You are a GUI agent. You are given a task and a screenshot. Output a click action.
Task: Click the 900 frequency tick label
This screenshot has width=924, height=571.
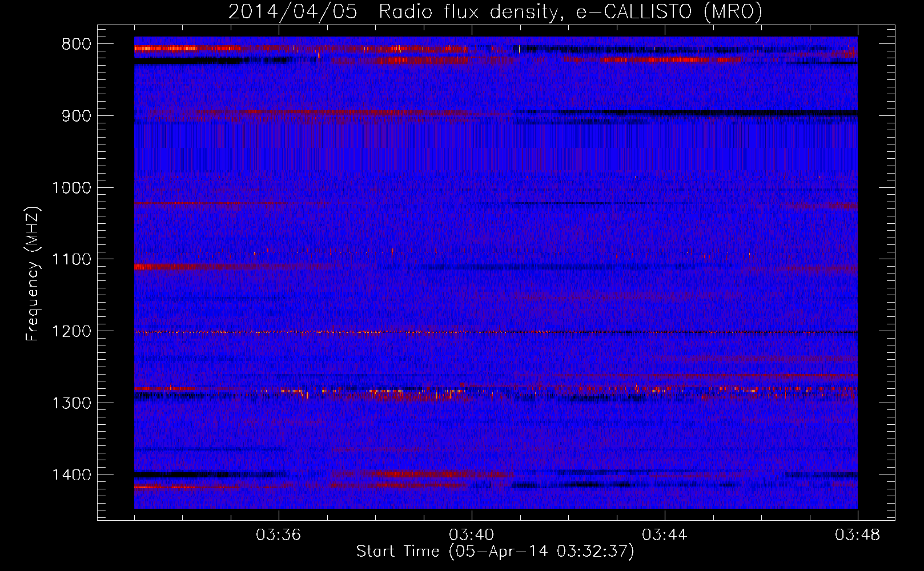[x=76, y=116]
